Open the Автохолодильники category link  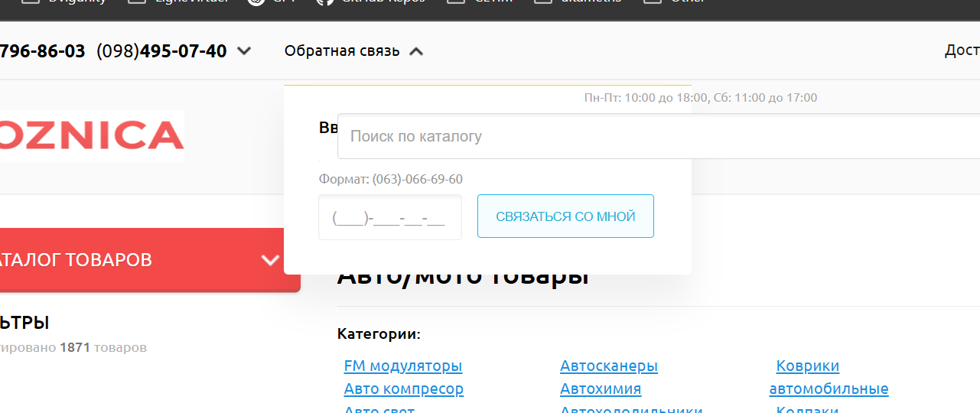(631, 409)
